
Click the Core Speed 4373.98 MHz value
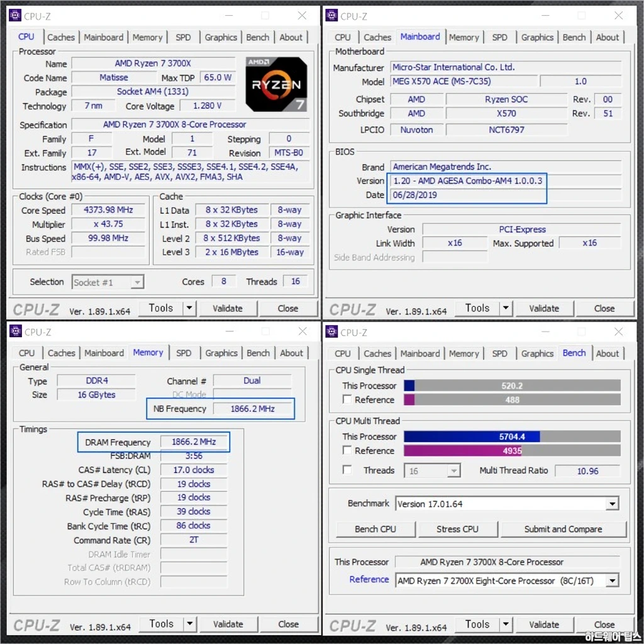[108, 210]
